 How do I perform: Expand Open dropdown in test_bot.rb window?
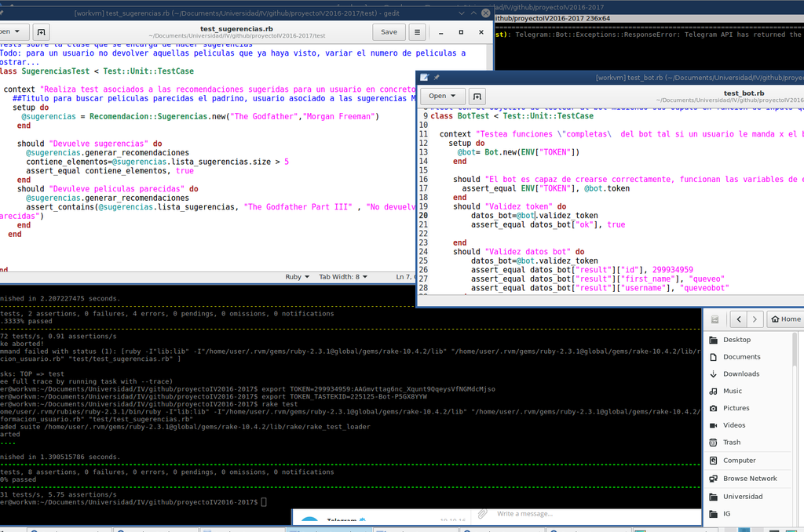coord(443,96)
